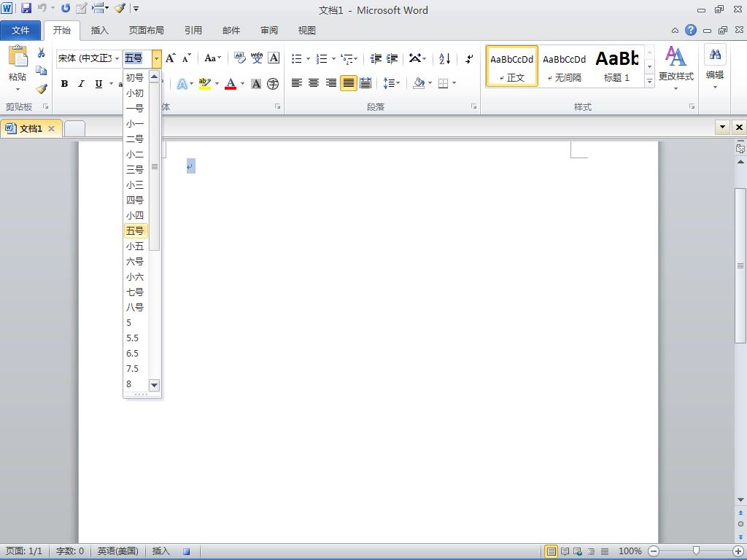Click the Character Border icon
Viewport: 747px width, 560px height.
point(274,58)
